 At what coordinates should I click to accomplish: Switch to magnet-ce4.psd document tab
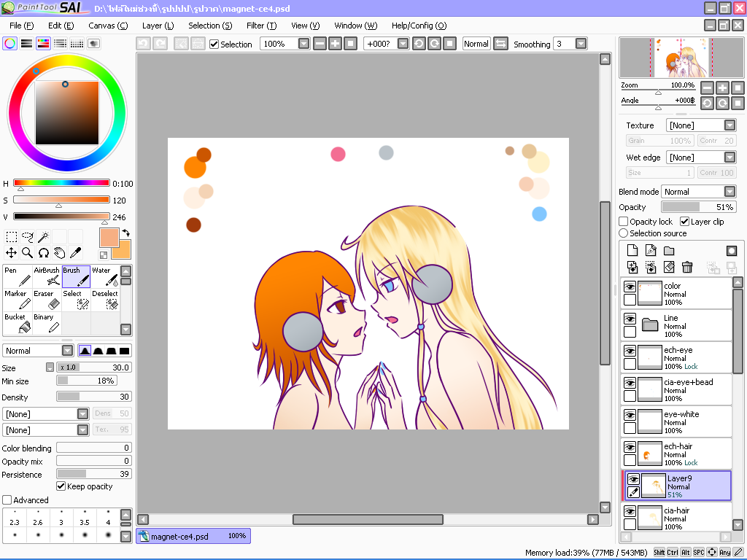(x=193, y=536)
